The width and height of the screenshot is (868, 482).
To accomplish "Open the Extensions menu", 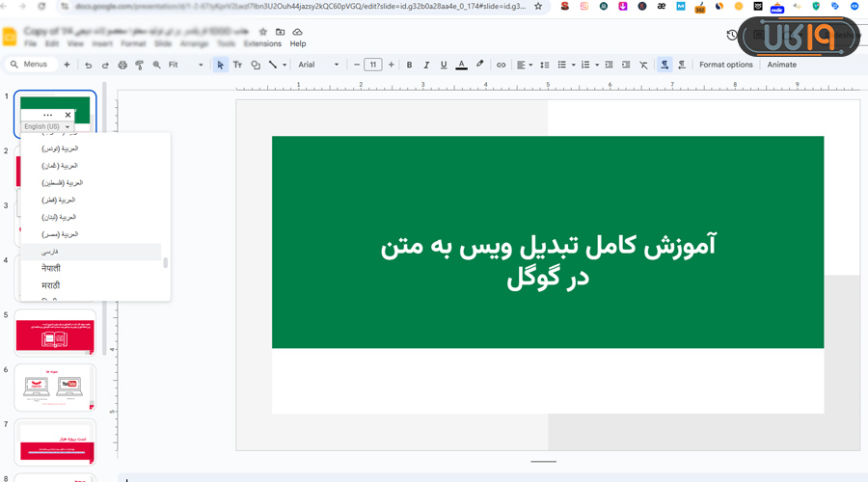I will [262, 43].
